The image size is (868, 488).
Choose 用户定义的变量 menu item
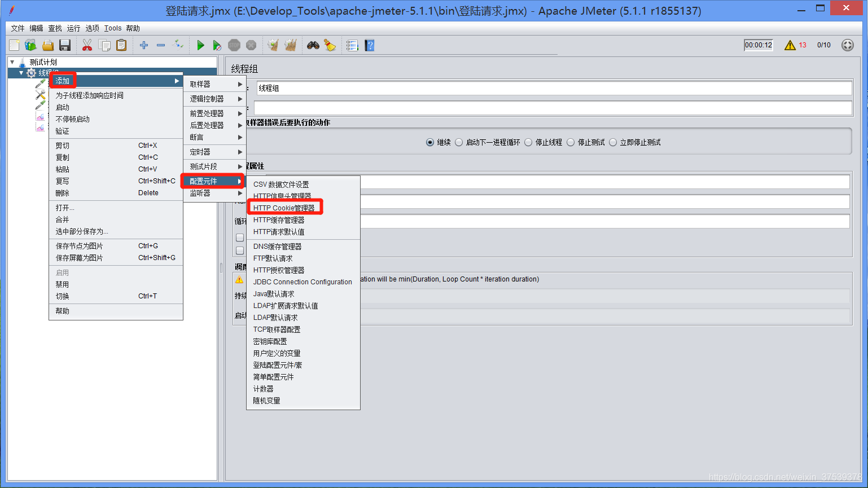tap(304, 353)
